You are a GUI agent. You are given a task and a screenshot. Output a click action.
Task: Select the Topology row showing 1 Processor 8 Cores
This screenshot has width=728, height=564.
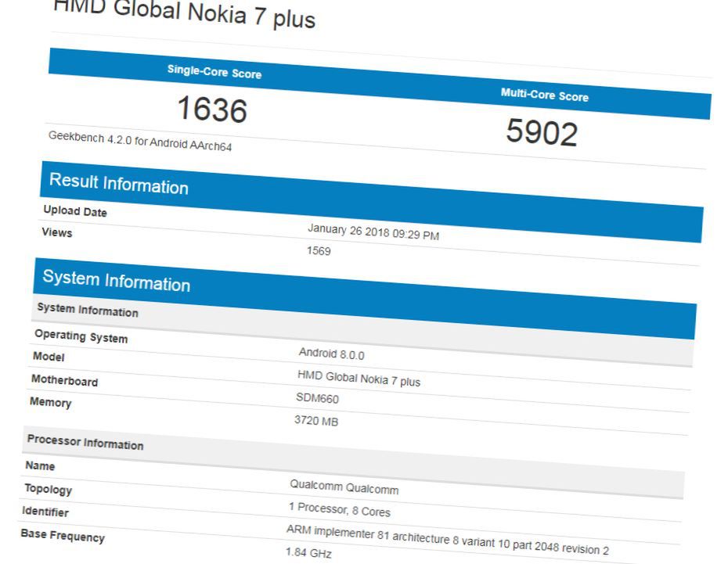pyautogui.click(x=337, y=507)
